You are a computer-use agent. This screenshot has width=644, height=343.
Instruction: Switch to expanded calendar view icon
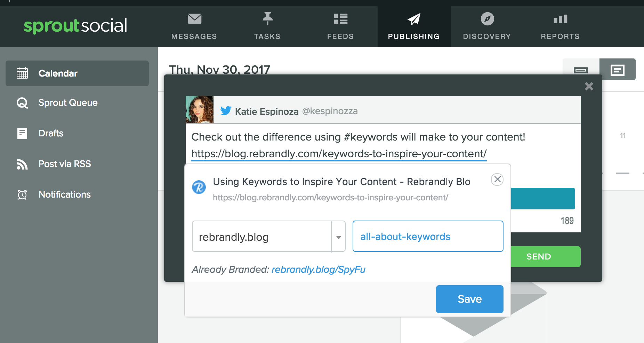618,70
